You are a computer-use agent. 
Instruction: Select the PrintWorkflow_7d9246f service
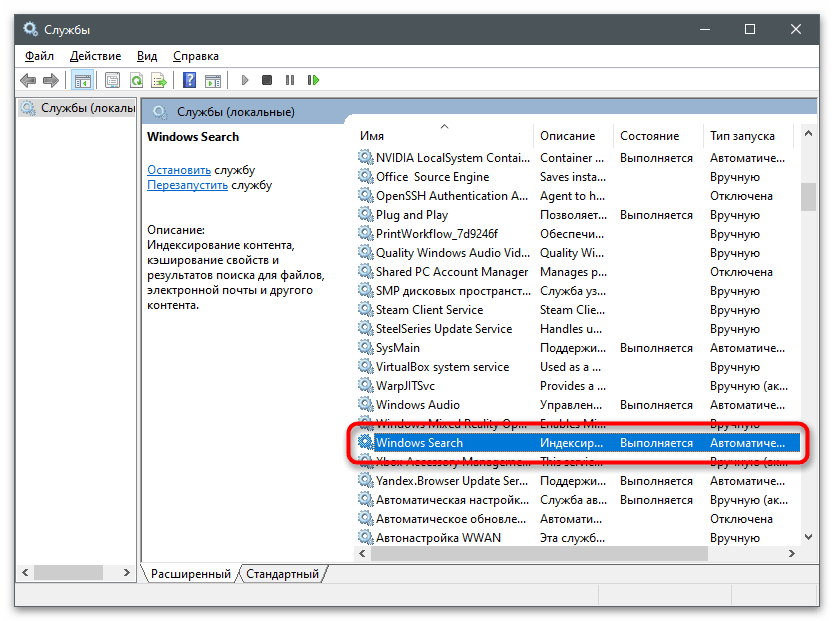point(578,233)
